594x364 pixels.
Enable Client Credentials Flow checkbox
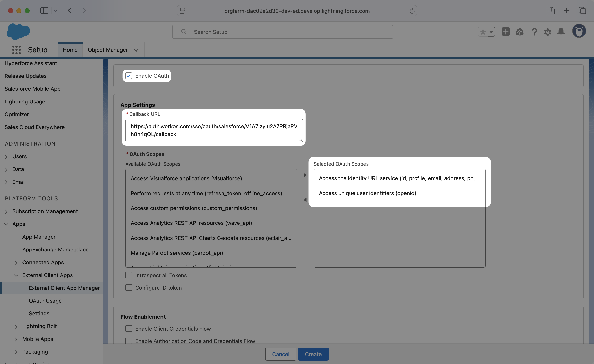[129, 329]
